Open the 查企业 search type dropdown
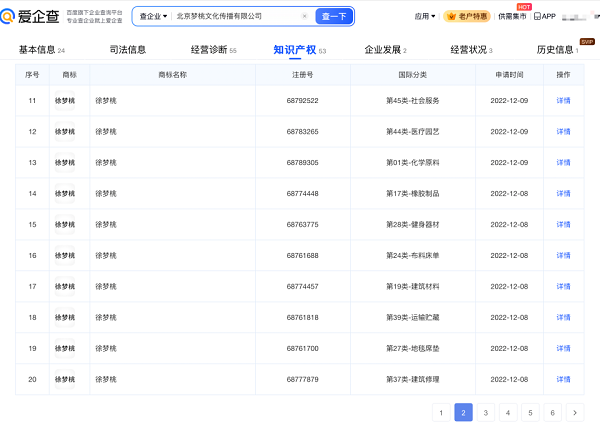 click(x=153, y=16)
